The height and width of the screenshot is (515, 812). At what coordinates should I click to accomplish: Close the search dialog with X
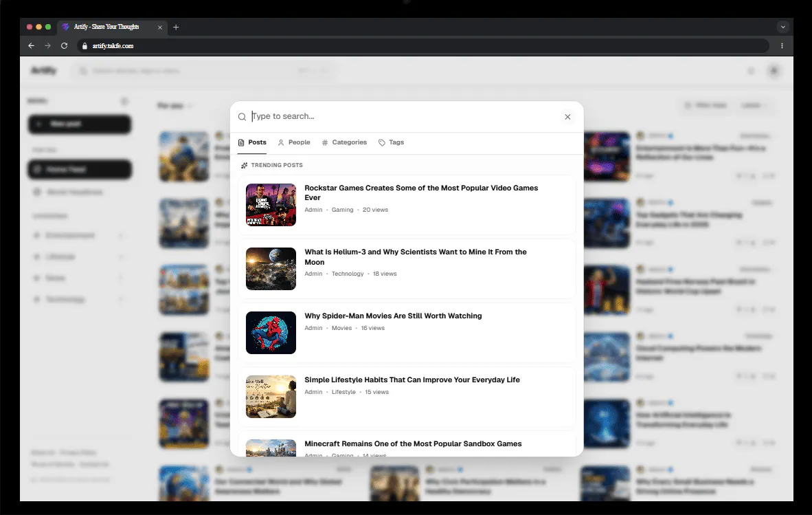click(567, 117)
